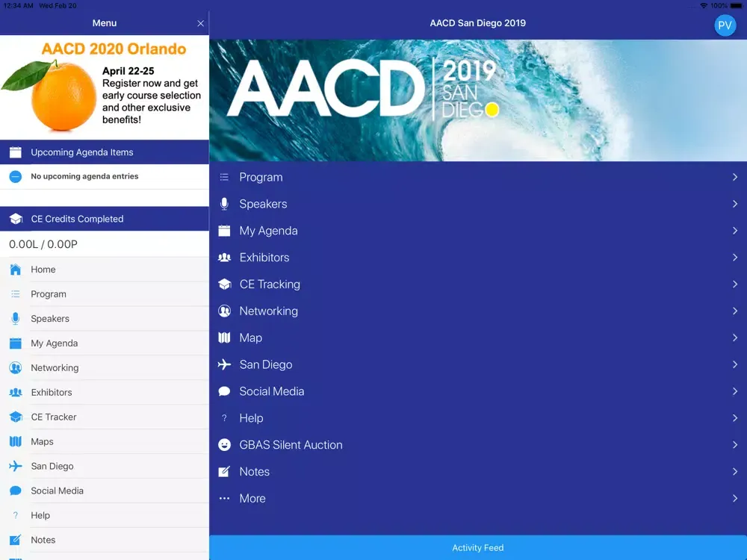This screenshot has width=747, height=560.
Task: Tap the Help question mark icon
Action: coord(223,418)
